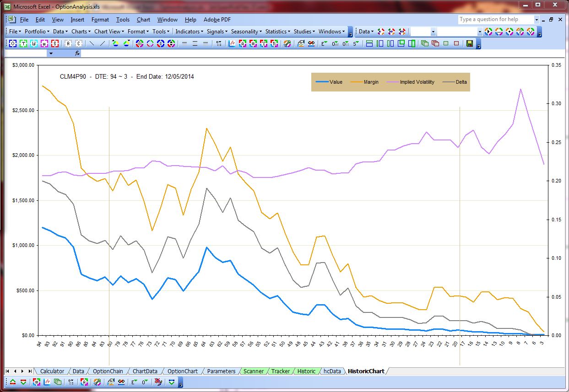Switch to the Scanner sheet tab
Screen dimensions: 569x392
coord(254,371)
